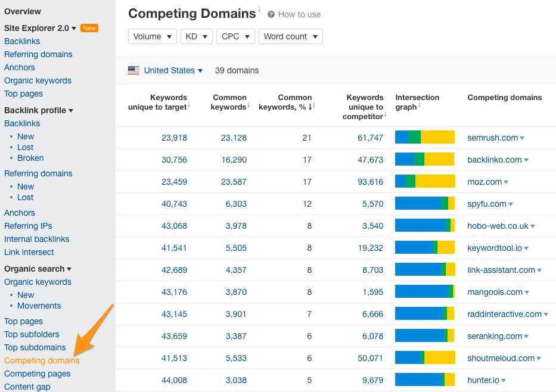Expand the semrush.com domain menu arrow

click(x=522, y=138)
